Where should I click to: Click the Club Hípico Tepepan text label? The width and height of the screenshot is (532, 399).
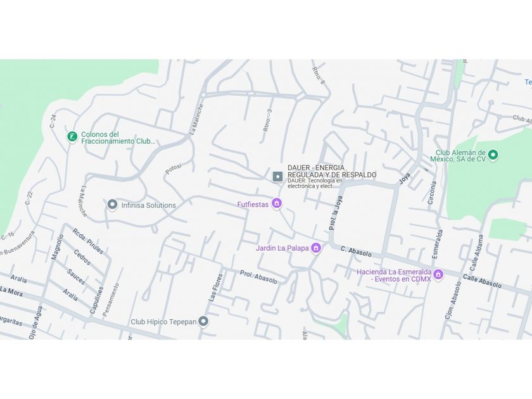(x=163, y=322)
